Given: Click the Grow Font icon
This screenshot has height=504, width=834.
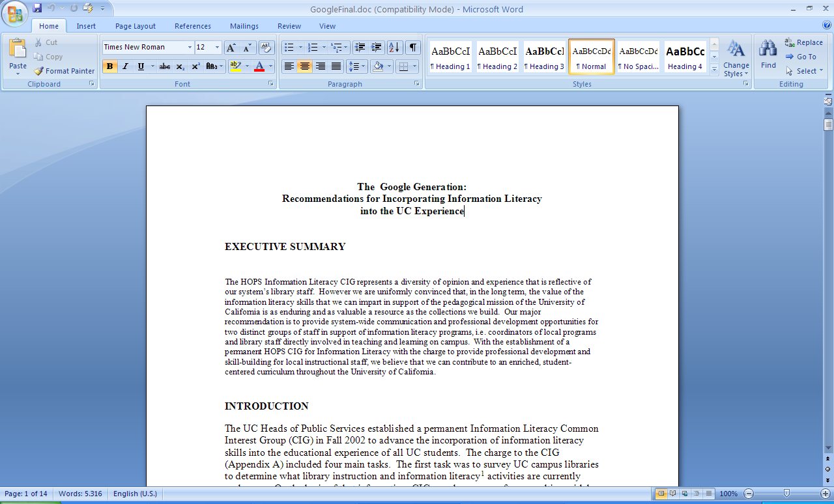Looking at the screenshot, I should coord(231,48).
